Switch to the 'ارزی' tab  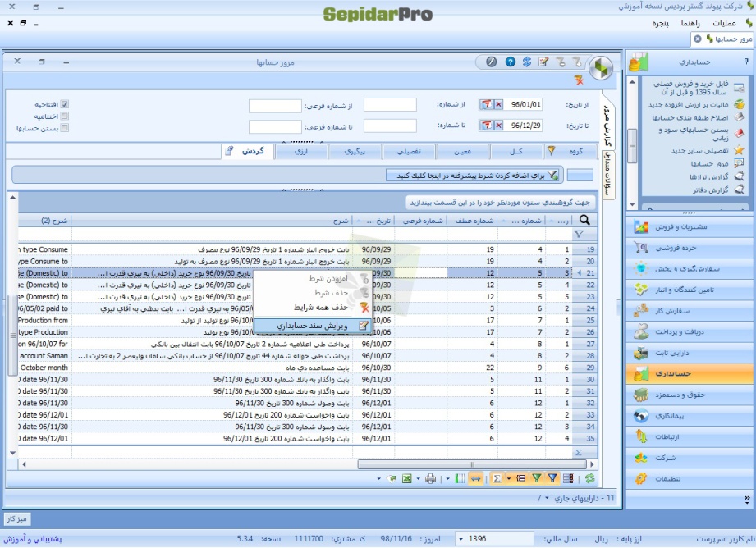point(301,151)
